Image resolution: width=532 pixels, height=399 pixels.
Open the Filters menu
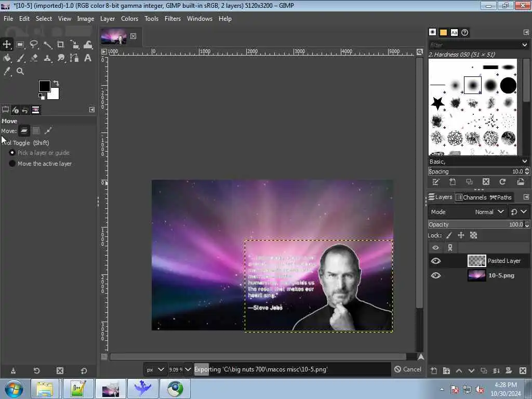click(x=172, y=19)
